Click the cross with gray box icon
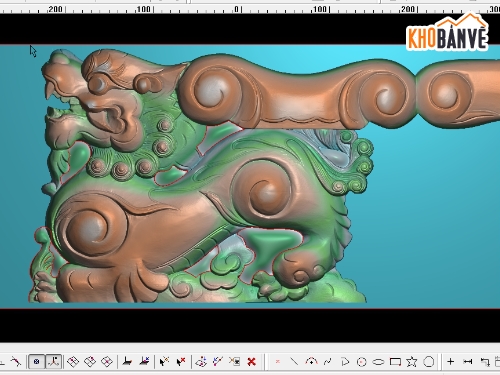The height and width of the screenshot is (375, 500). coord(235,361)
